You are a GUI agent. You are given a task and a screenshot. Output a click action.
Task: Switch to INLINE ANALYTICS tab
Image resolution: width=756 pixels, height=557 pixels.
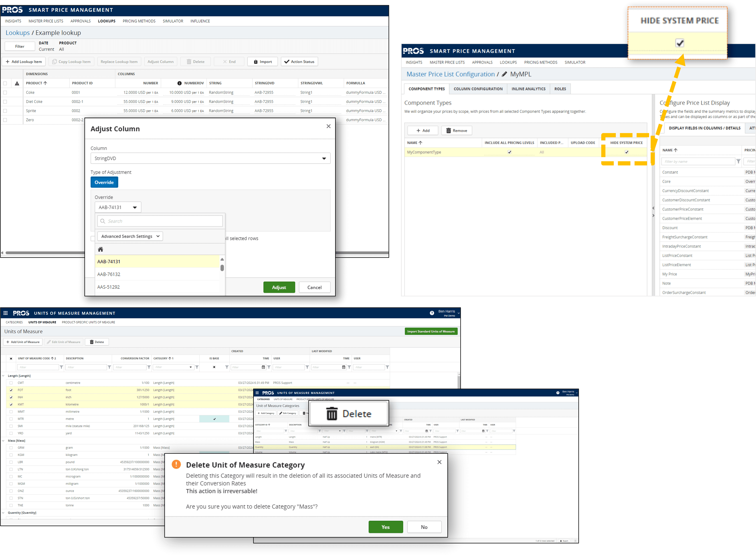(528, 89)
